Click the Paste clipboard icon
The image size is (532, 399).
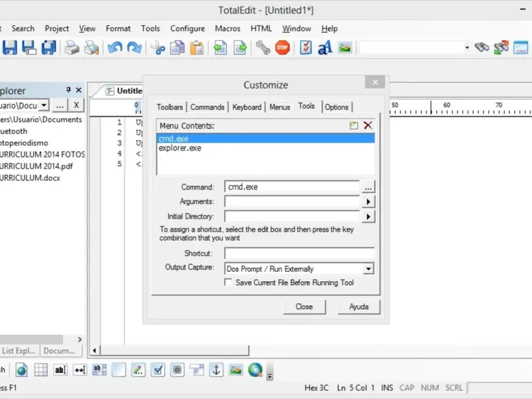197,47
